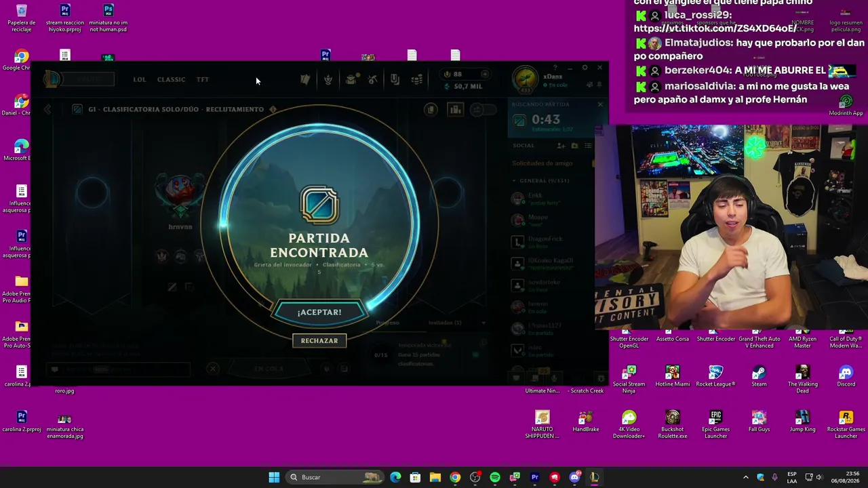This screenshot has width=868, height=488.
Task: Dismiss the Buscando Partida panel
Action: click(x=600, y=104)
